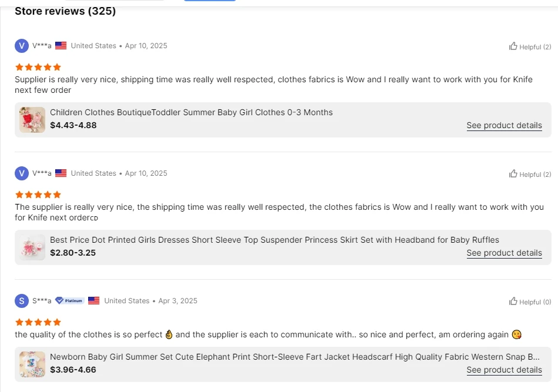Click the star rating above the Children Clothes review
This screenshot has width=558, height=392.
tap(38, 67)
